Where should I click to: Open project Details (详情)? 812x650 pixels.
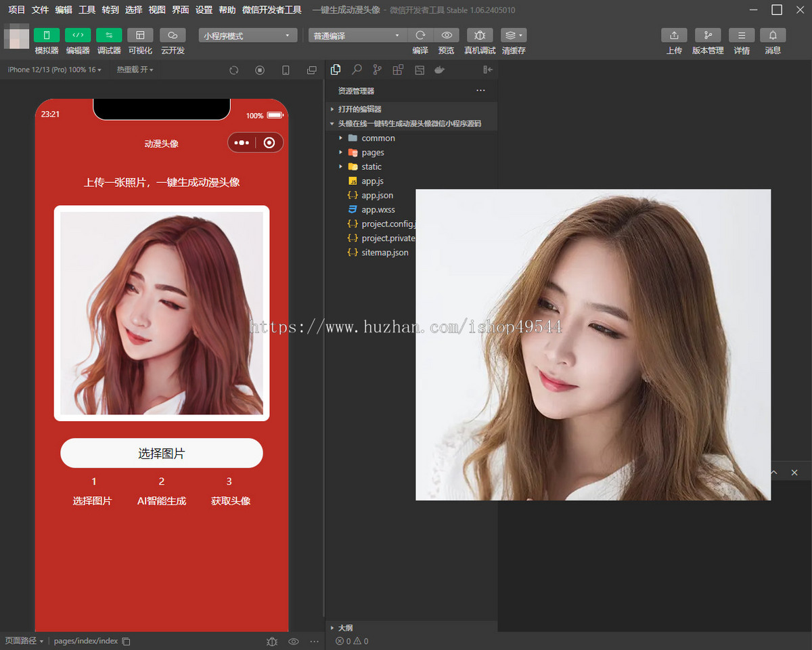coord(742,35)
